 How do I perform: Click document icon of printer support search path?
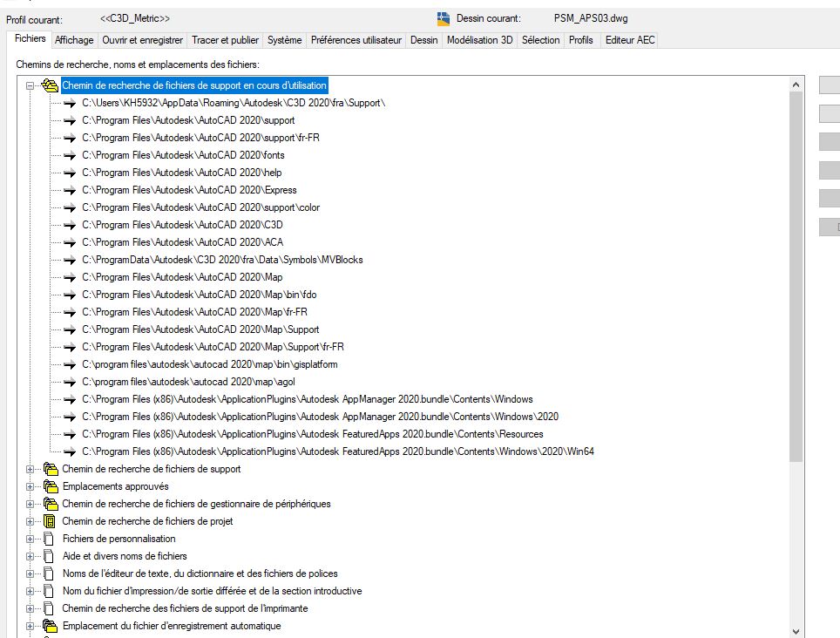pyautogui.click(x=49, y=608)
